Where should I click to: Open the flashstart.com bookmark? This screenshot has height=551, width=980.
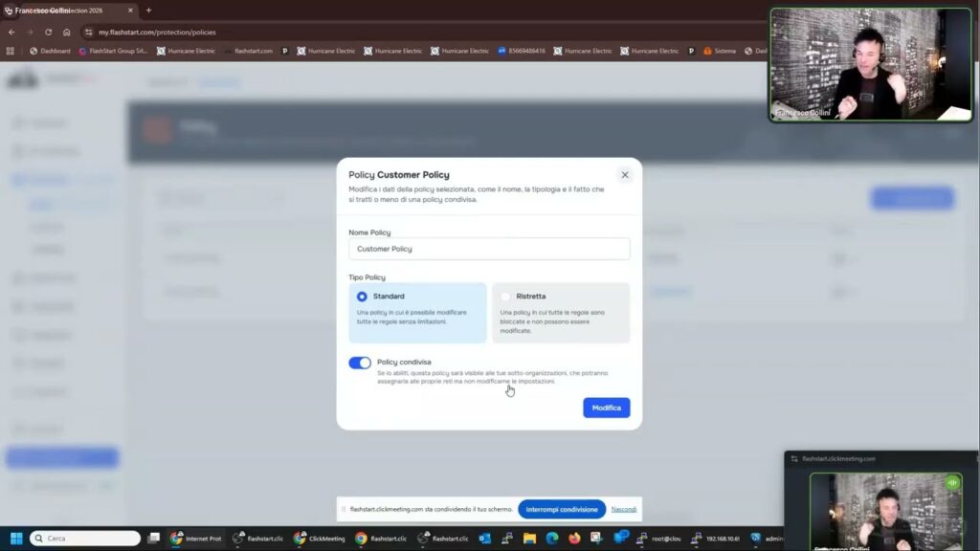point(249,51)
